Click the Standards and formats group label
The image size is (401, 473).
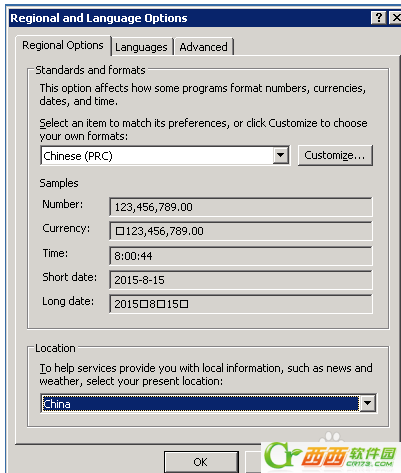[x=90, y=70]
